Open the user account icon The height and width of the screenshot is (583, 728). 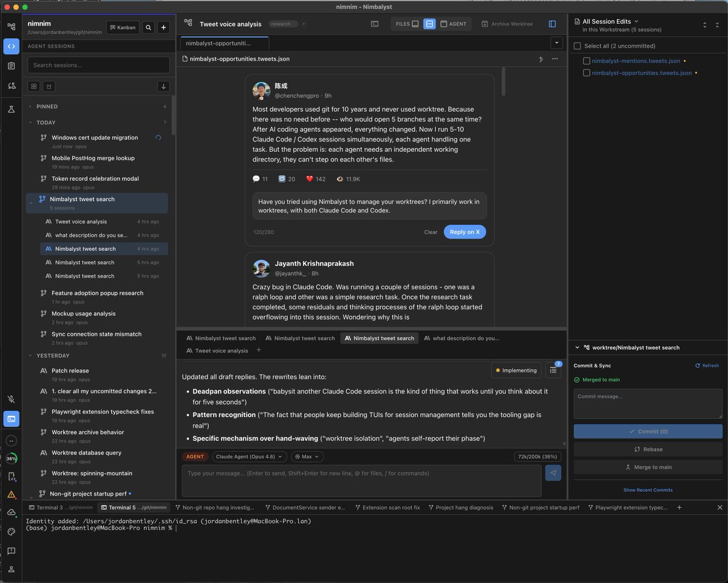(11, 570)
